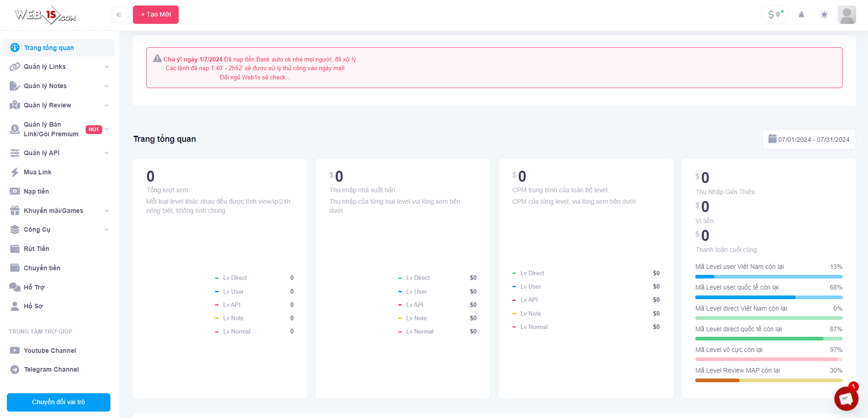868x418 pixels.
Task: Open the notifications bell
Action: tap(801, 15)
